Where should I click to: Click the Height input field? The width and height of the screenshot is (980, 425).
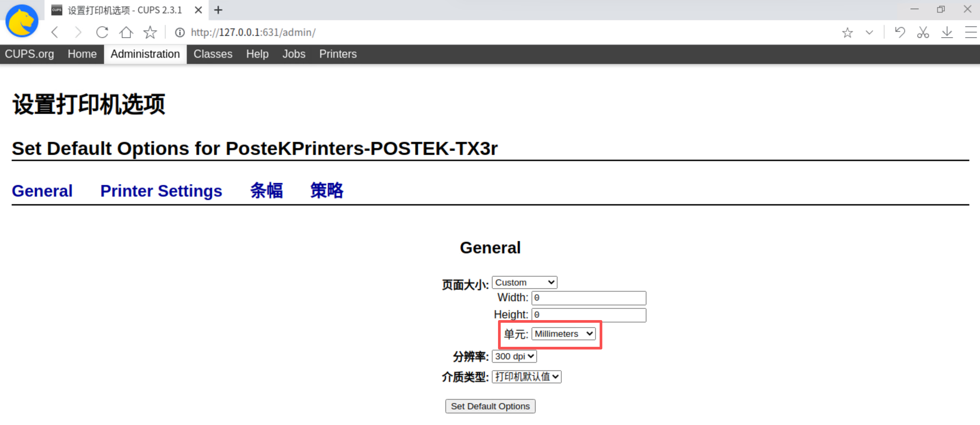pos(589,315)
